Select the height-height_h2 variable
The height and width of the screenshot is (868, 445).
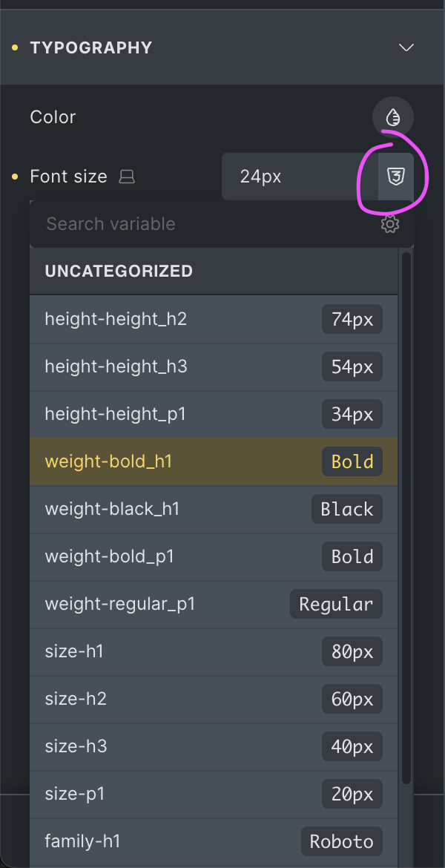point(214,319)
